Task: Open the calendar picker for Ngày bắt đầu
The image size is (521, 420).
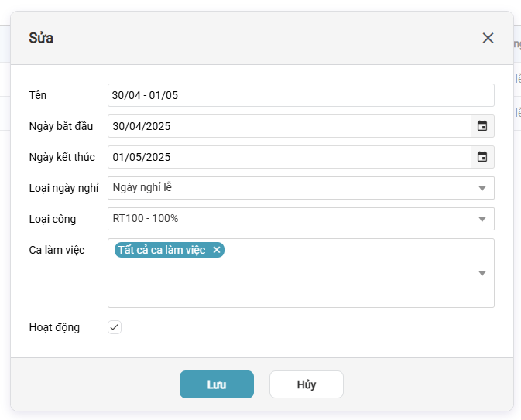Action: pyautogui.click(x=482, y=126)
